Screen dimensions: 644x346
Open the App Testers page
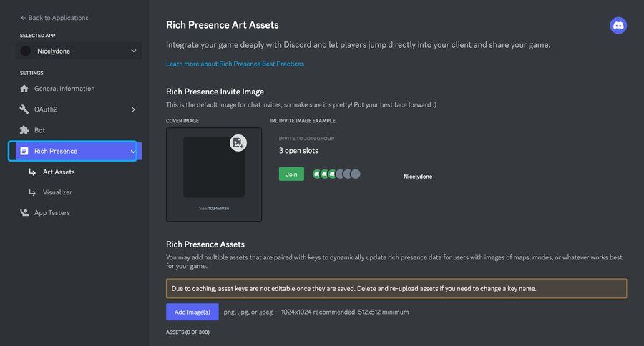pyautogui.click(x=52, y=212)
